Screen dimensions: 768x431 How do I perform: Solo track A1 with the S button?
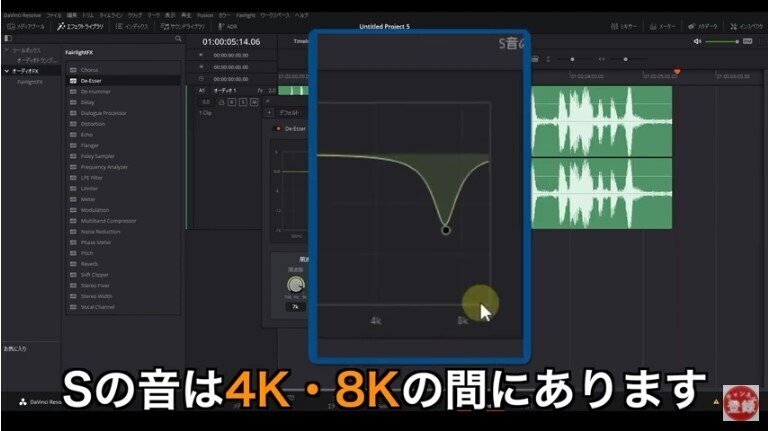(x=242, y=102)
